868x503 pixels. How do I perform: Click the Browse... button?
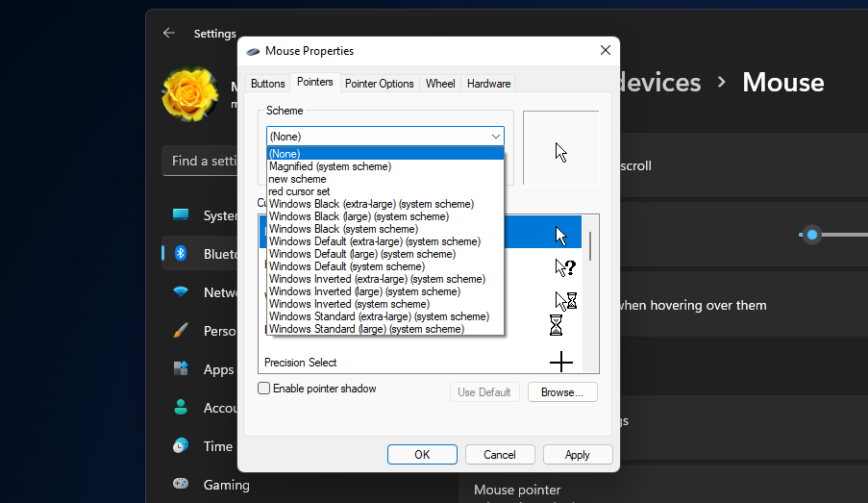(x=562, y=392)
